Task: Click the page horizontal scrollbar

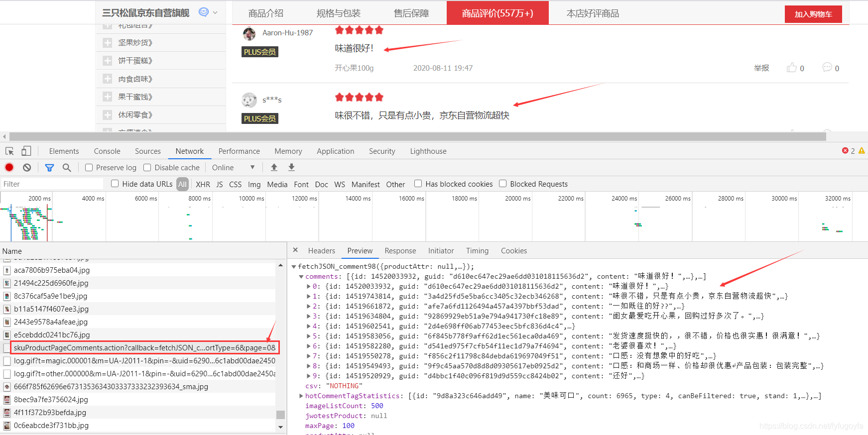Action: pyautogui.click(x=417, y=136)
